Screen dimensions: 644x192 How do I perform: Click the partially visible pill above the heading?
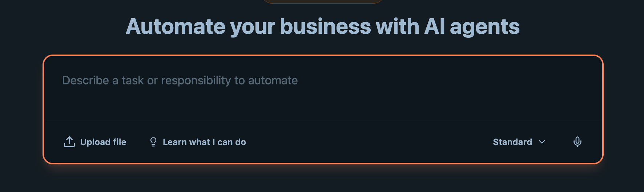pyautogui.click(x=322, y=1)
